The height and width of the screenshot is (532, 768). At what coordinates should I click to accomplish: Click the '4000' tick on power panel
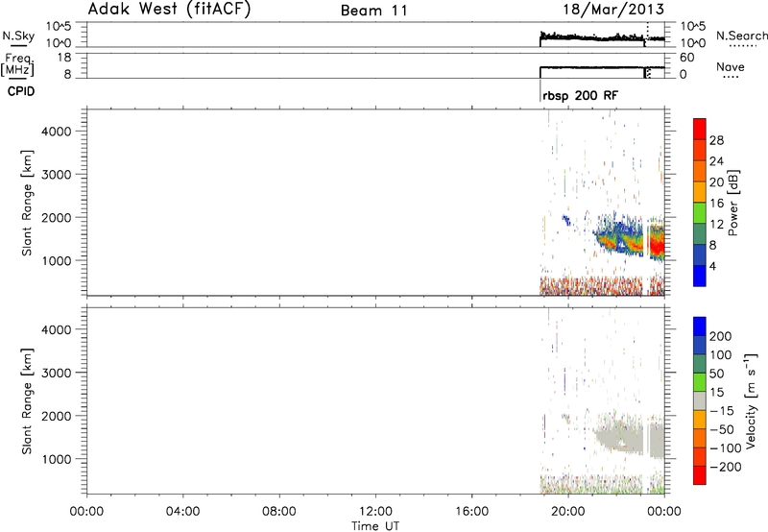tap(56, 132)
